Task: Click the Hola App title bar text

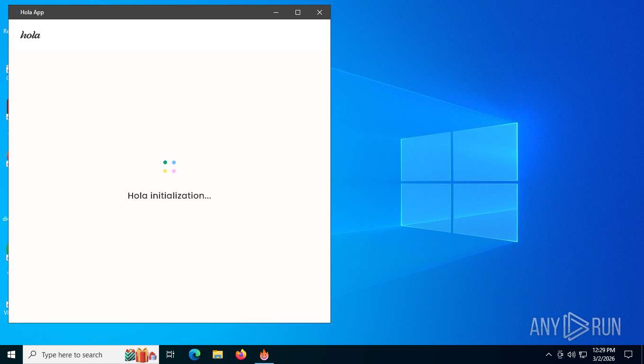Action: coord(32,12)
